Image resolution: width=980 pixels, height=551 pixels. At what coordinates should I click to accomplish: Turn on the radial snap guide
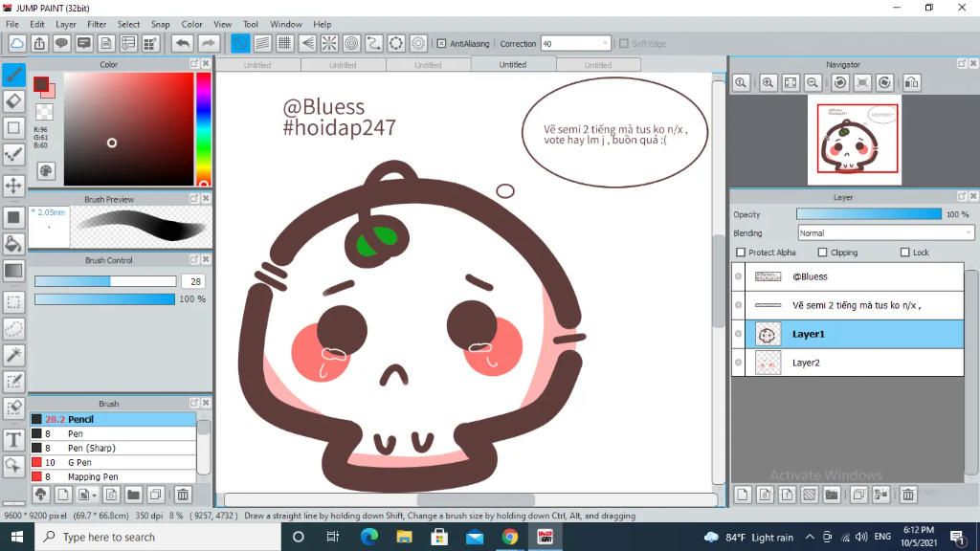tap(329, 44)
